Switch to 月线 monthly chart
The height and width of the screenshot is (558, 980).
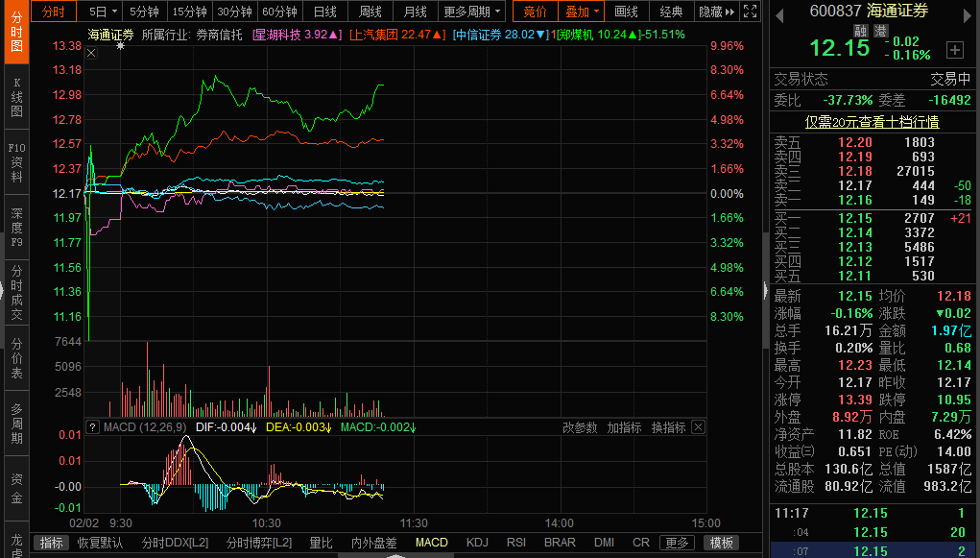tap(415, 12)
